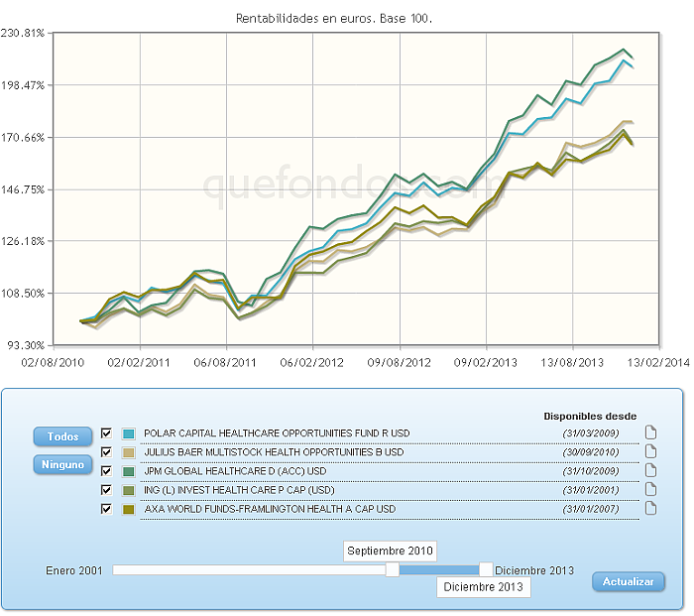Click the 09/08/2012 x-axis date label
The width and height of the screenshot is (694, 616).
[x=400, y=363]
